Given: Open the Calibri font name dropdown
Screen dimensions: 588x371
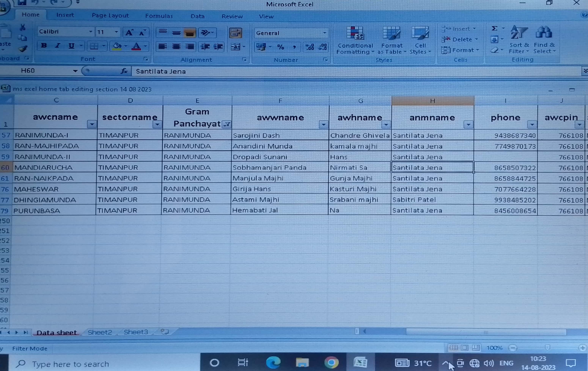Looking at the screenshot, I should pyautogui.click(x=90, y=32).
